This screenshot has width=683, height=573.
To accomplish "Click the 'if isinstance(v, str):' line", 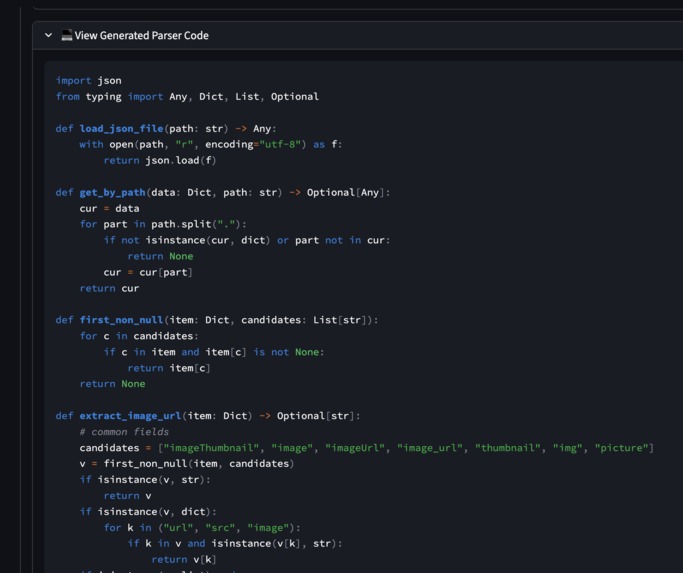I will click(x=145, y=480).
